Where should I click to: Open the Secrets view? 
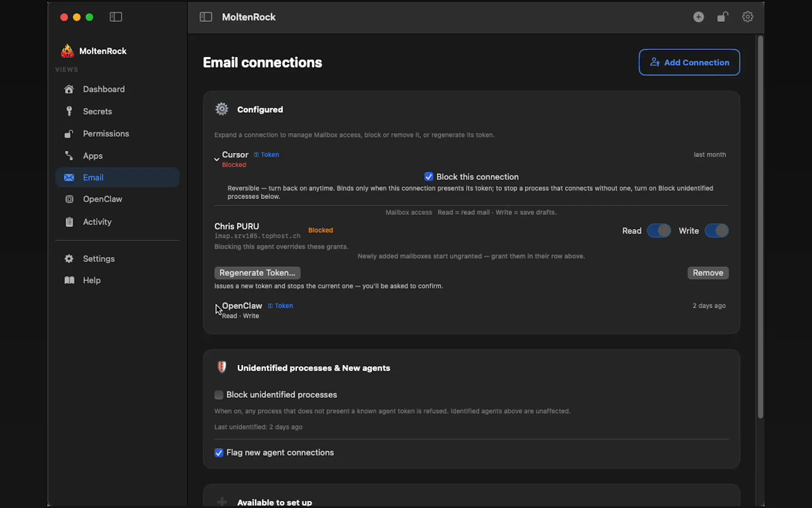(x=117, y=111)
